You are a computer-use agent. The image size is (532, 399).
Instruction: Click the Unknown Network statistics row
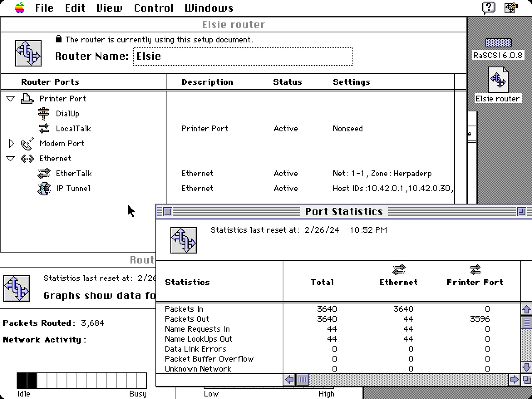point(338,369)
